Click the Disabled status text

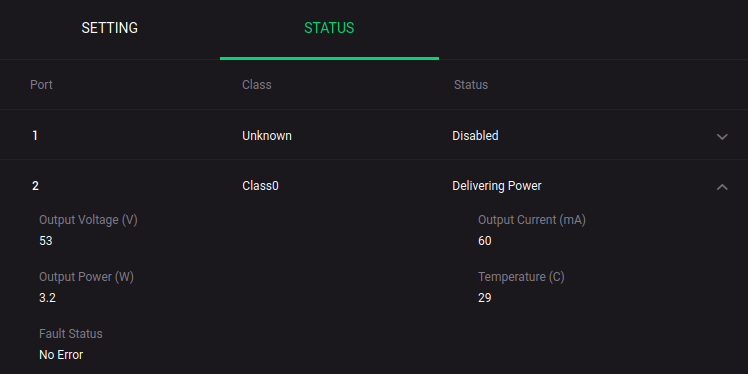(x=475, y=136)
